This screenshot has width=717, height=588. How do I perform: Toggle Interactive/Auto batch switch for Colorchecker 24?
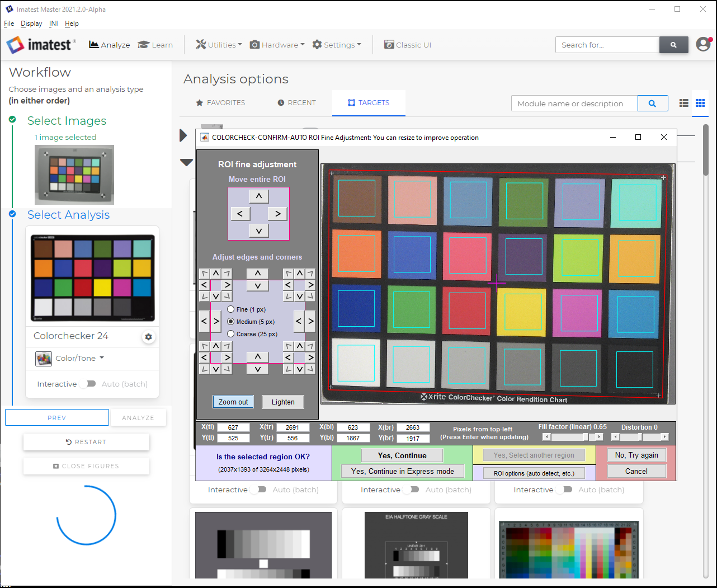tap(88, 384)
